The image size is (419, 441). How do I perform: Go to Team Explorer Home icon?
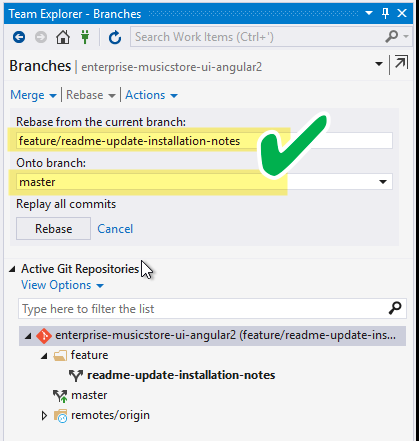pos(63,37)
